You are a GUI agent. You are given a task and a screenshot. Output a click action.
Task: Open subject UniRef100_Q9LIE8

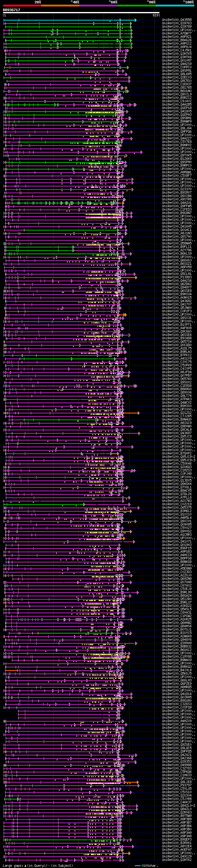point(177,782)
